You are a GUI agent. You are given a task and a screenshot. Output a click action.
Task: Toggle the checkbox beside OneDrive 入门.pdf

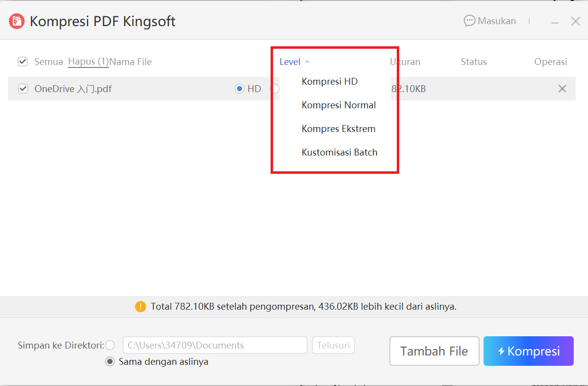(x=23, y=89)
